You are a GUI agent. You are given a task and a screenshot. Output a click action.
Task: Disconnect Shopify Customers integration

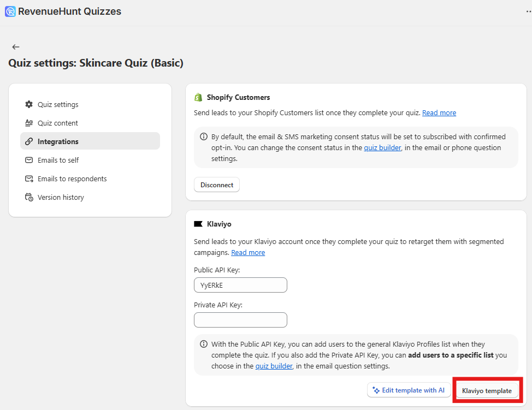217,185
